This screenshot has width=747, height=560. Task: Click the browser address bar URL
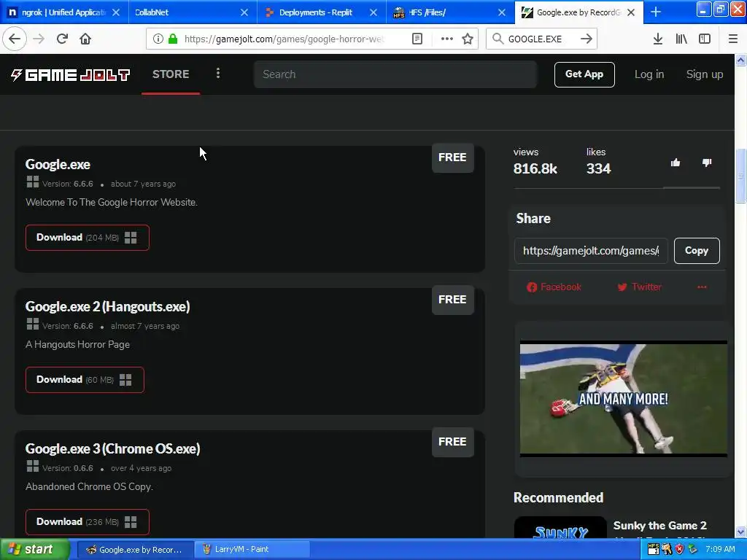pos(284,39)
